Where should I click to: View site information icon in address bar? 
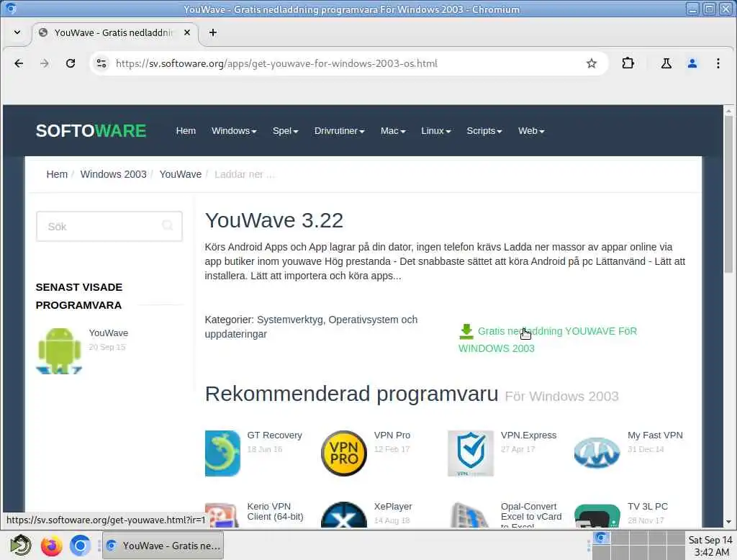(x=101, y=63)
